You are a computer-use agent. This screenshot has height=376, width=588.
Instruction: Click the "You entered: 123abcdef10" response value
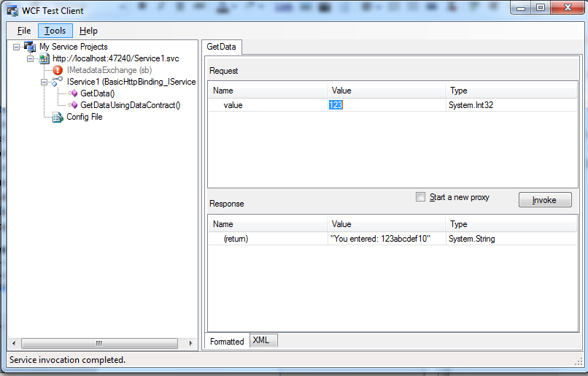[x=380, y=239]
